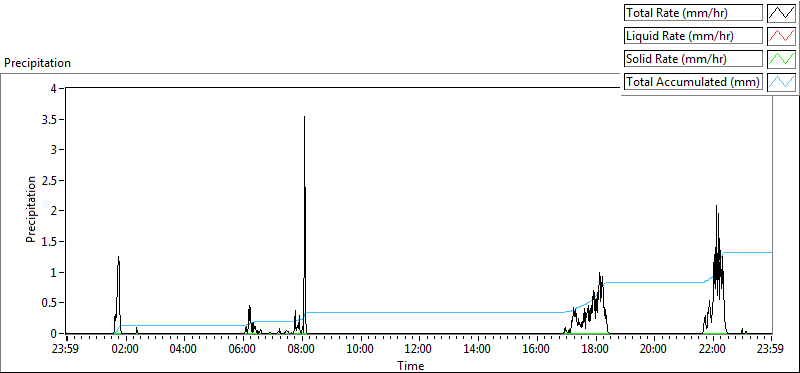Screen dimensions: 800x373
Task: Click the 16:00 time axis label
Action: [536, 350]
